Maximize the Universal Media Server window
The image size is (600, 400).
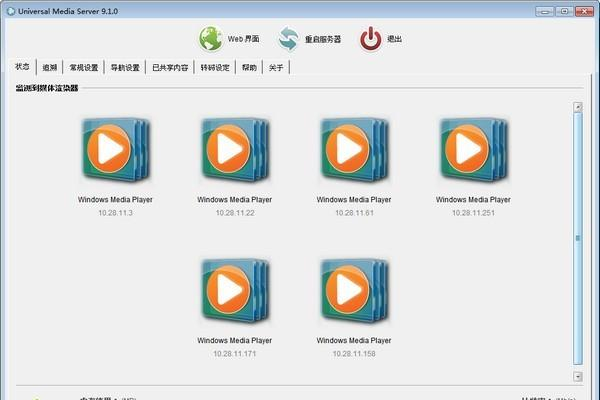pyautogui.click(x=564, y=11)
